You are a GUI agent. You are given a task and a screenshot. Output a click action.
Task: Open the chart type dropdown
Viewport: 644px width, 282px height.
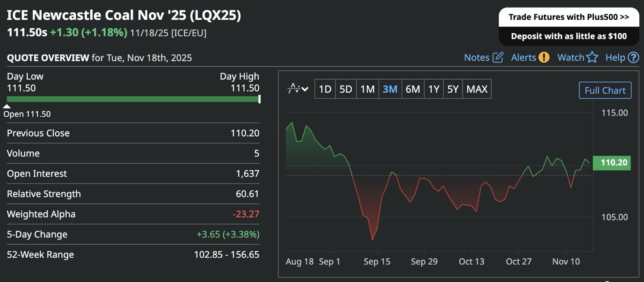[298, 89]
